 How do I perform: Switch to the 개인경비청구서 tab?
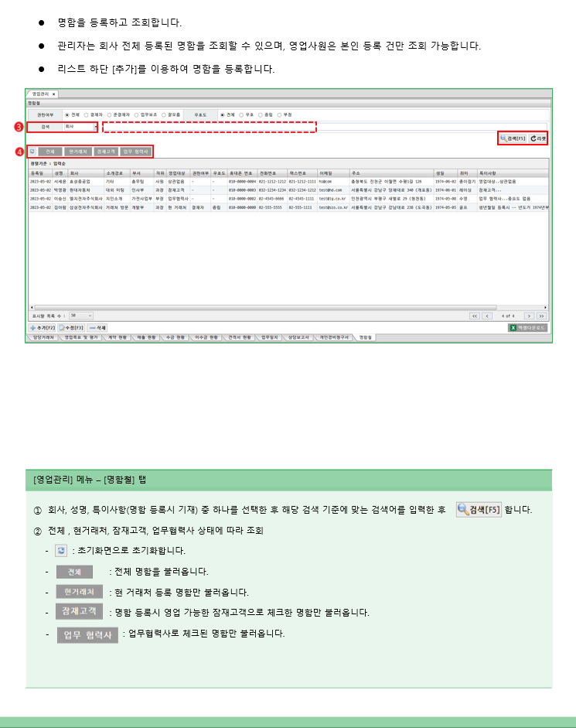[334, 337]
